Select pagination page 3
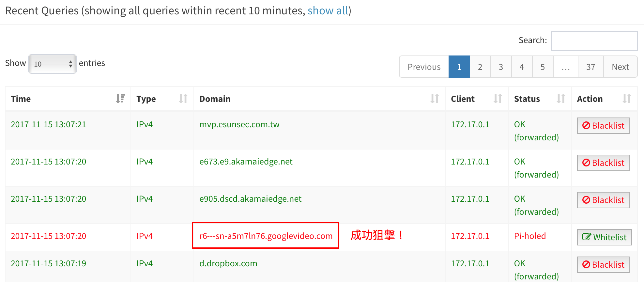The width and height of the screenshot is (644, 282). 501,67
